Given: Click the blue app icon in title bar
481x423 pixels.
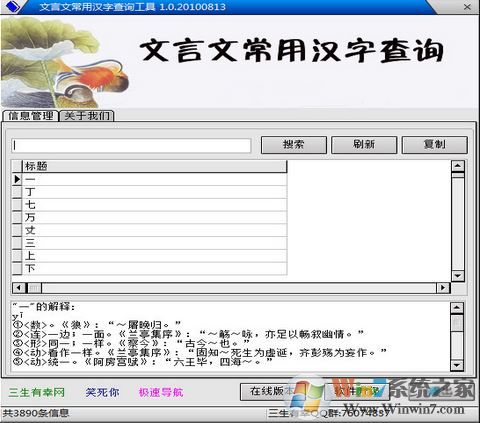Looking at the screenshot, I should [12, 6].
